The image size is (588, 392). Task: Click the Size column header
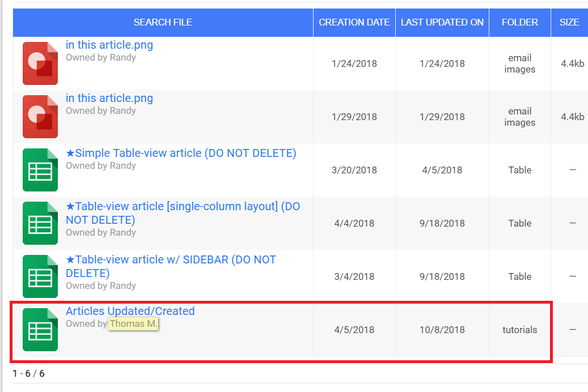(x=569, y=23)
